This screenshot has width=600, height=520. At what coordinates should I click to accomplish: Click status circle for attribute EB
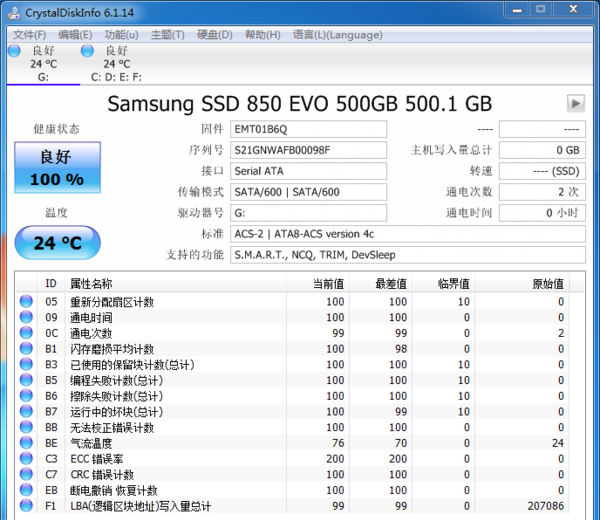(26, 489)
